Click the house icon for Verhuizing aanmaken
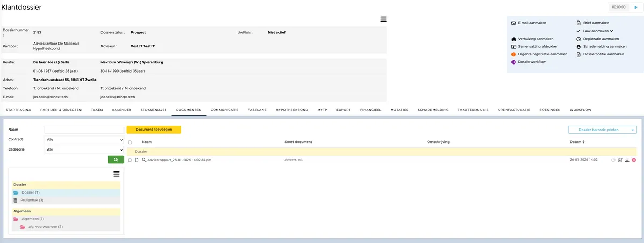This screenshot has height=243, width=644. coord(514,39)
